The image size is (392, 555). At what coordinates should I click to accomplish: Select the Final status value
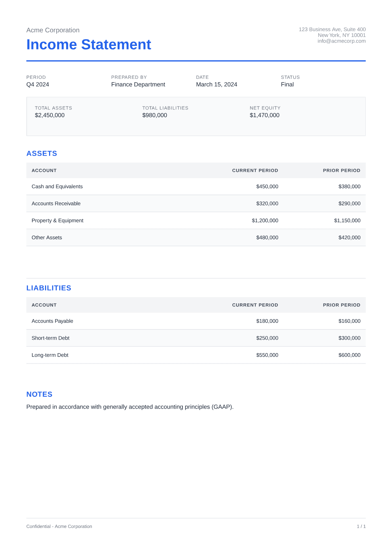pyautogui.click(x=287, y=84)
